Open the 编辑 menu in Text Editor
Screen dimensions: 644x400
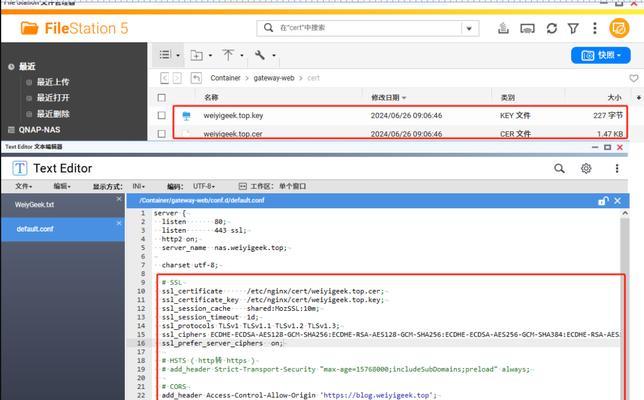62,186
